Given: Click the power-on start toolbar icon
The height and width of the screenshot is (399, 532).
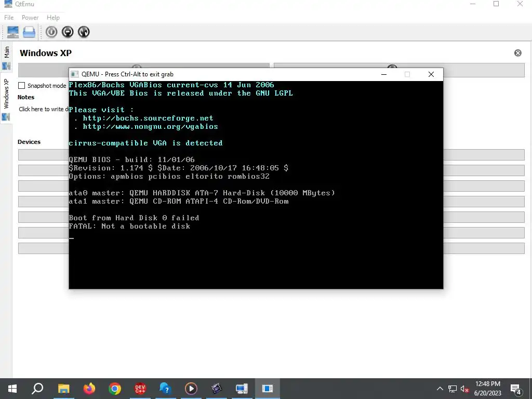Looking at the screenshot, I should 51,32.
